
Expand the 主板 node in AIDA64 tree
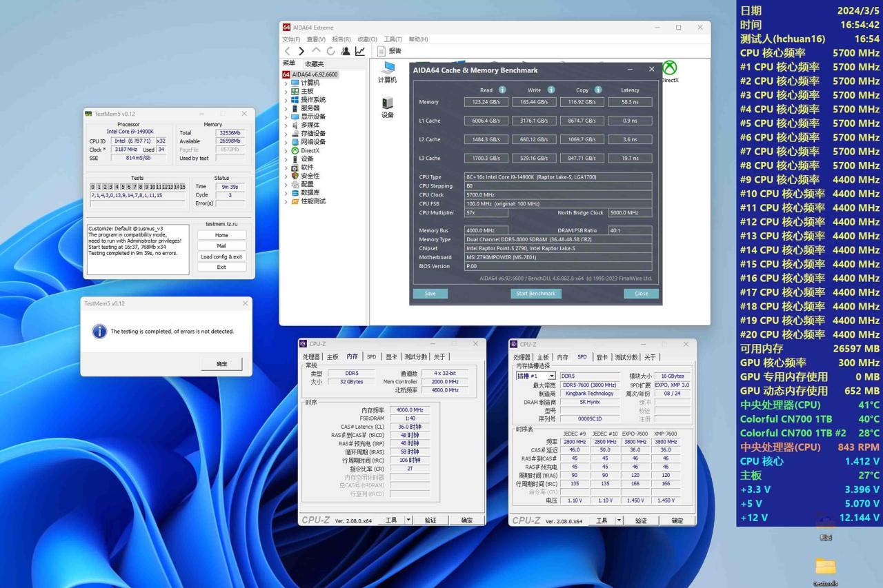[x=286, y=92]
